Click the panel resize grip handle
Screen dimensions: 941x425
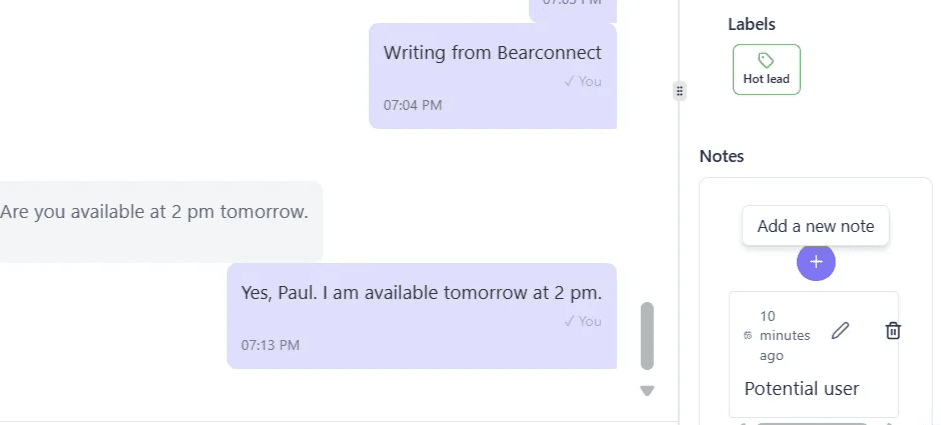coord(679,91)
